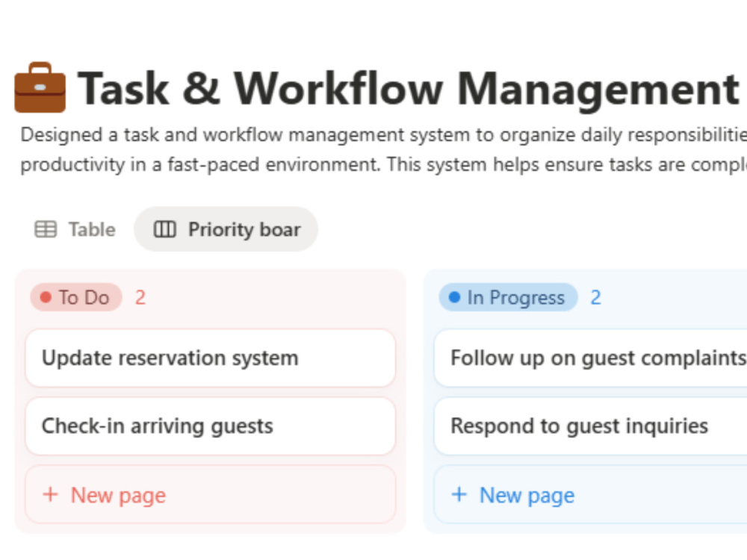Add New page in To Do column
Viewport: 747px width, 560px height.
click(210, 495)
